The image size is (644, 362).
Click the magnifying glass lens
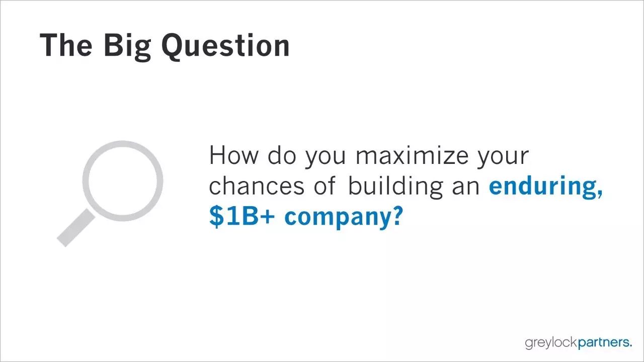(123, 181)
